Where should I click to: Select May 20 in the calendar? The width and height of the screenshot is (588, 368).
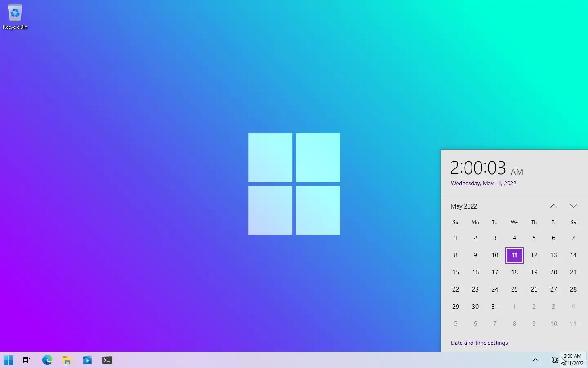[x=554, y=272]
